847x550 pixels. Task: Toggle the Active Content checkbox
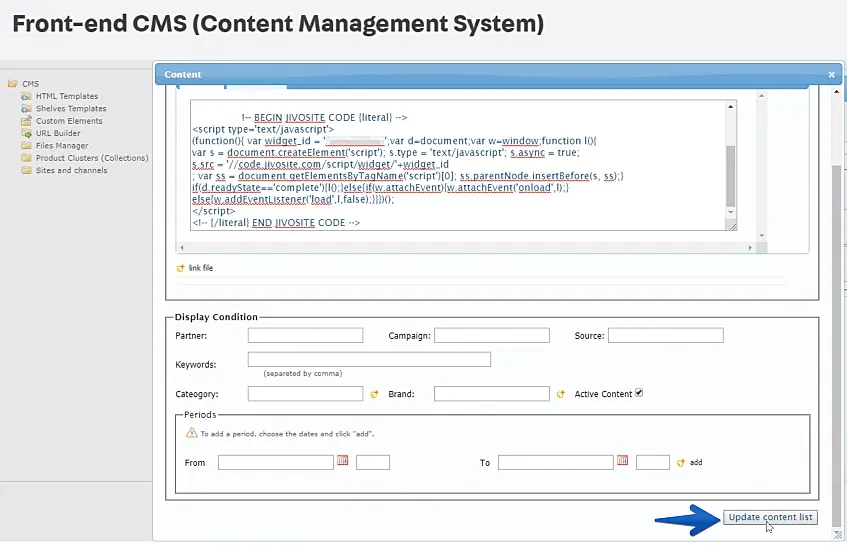click(x=639, y=393)
